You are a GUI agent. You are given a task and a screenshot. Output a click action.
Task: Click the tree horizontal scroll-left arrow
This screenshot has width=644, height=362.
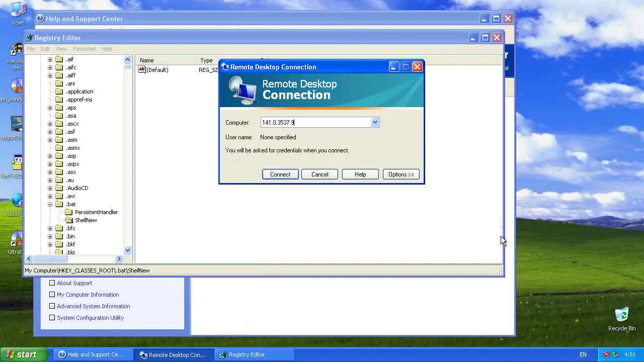pyautogui.click(x=29, y=258)
